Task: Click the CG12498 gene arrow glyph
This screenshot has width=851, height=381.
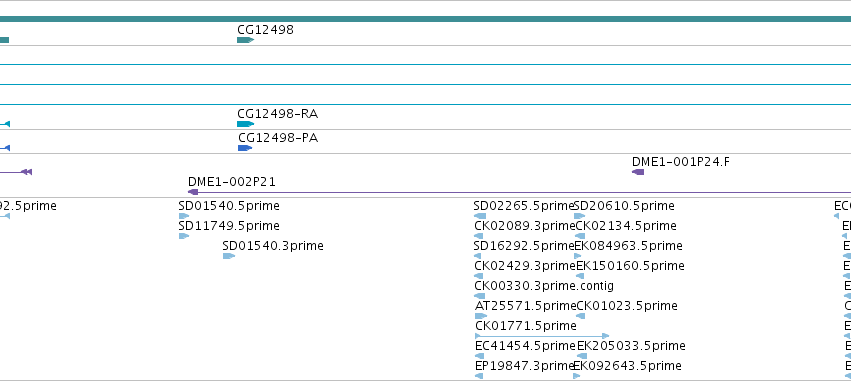Action: pos(245,40)
